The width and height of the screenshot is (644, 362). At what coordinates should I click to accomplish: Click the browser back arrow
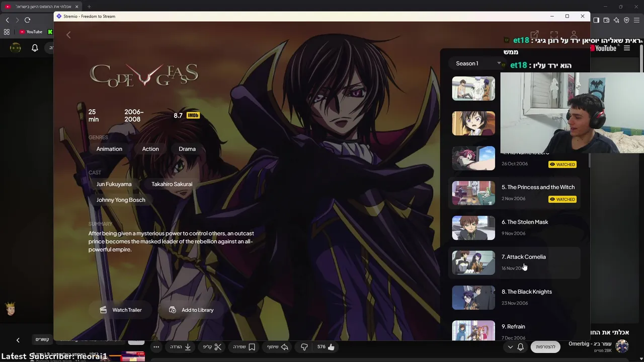click(x=7, y=20)
